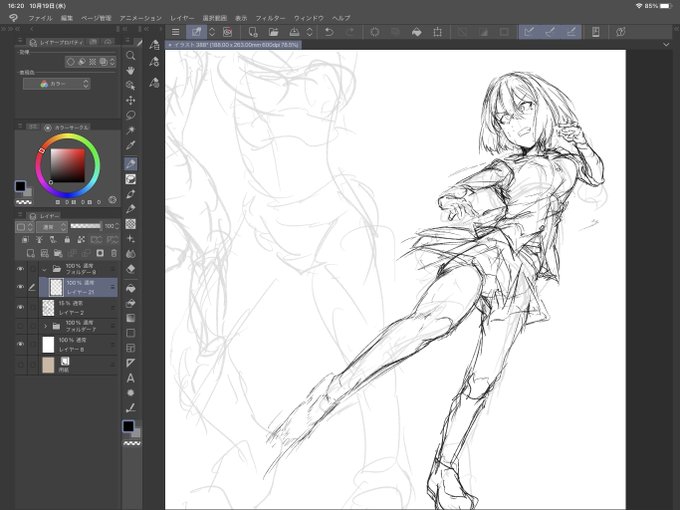Viewport: 680px width, 510px height.
Task: Select the Move layer tool
Action: (x=130, y=100)
